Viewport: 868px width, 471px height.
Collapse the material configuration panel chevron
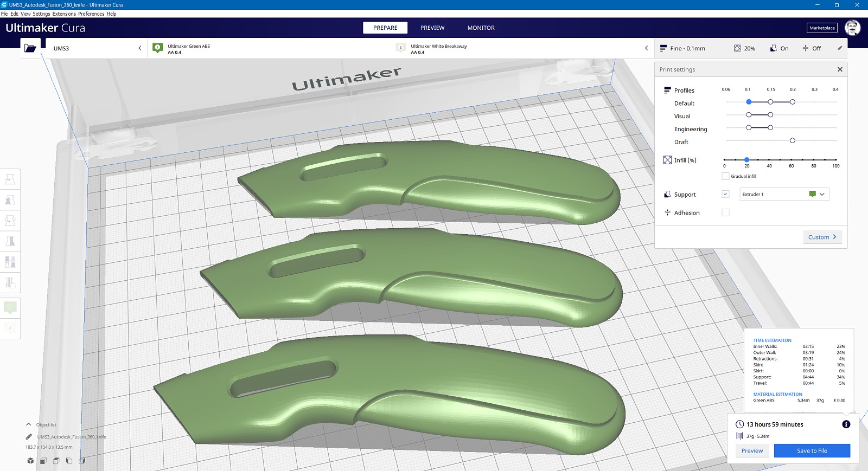(646, 48)
